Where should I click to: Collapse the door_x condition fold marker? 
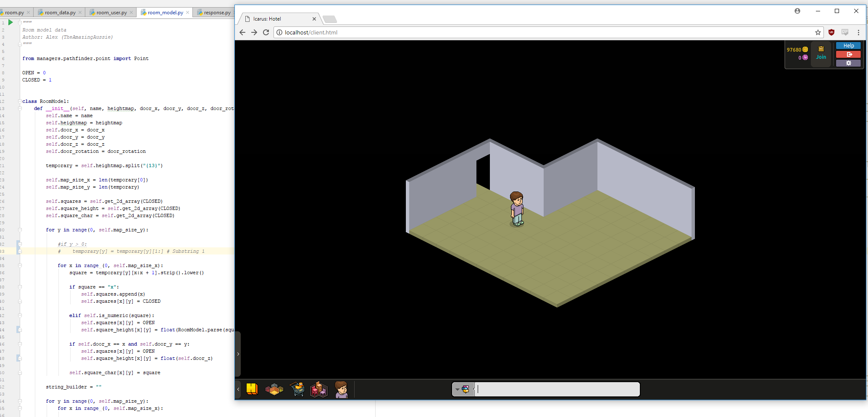tap(20, 344)
